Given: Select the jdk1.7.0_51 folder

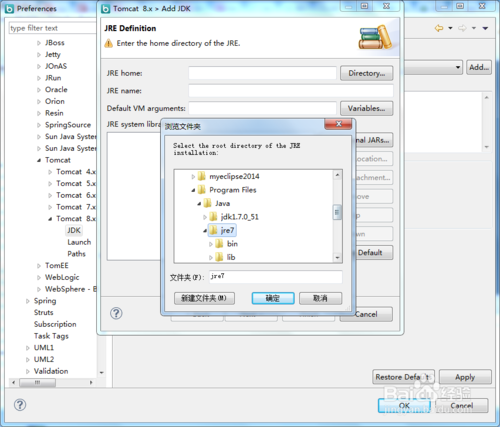Looking at the screenshot, I should pyautogui.click(x=239, y=217).
